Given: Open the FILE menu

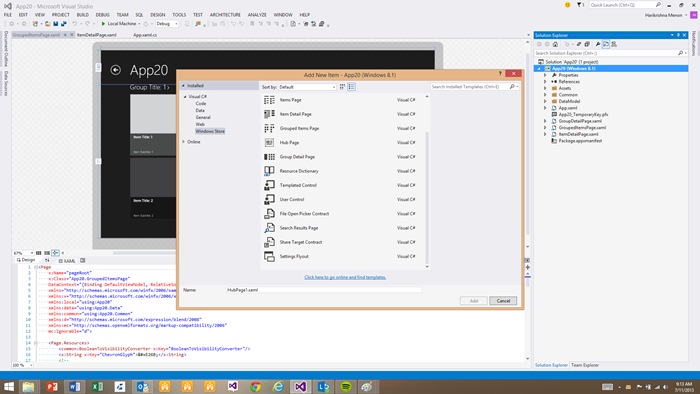Looking at the screenshot, I should (x=8, y=15).
